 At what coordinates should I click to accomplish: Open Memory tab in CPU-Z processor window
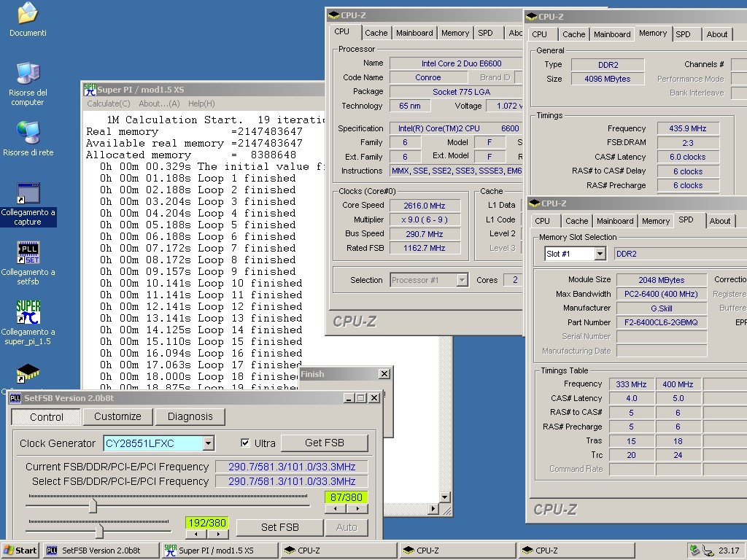pyautogui.click(x=455, y=33)
